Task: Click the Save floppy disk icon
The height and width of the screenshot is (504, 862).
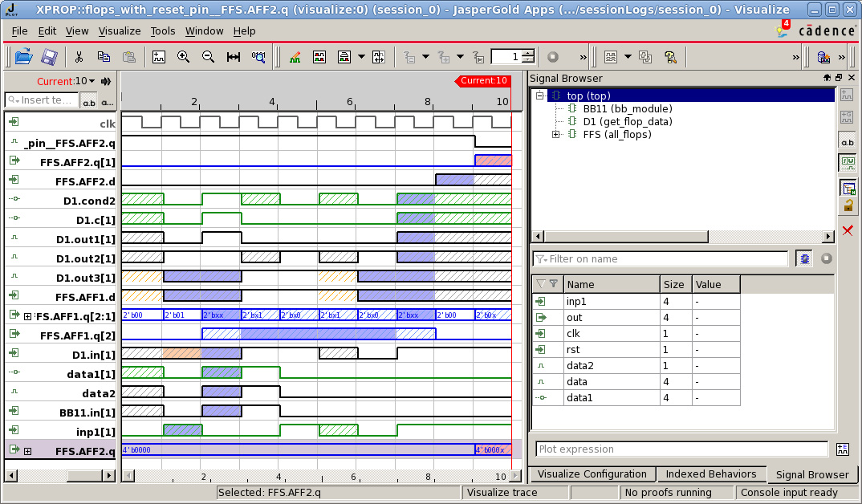Action: pyautogui.click(x=49, y=57)
